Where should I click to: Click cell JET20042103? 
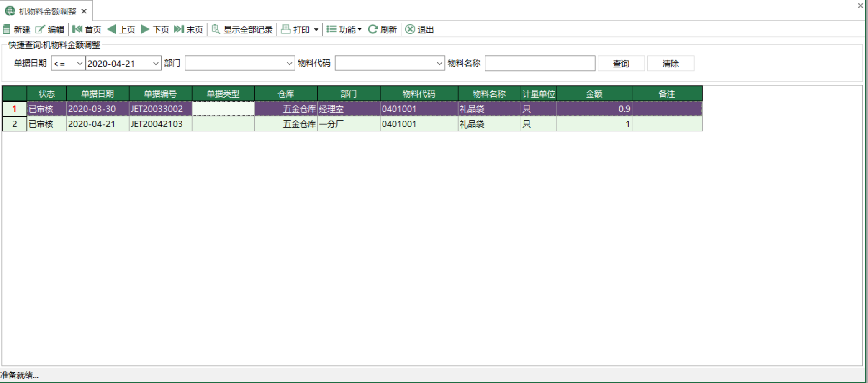pos(160,124)
